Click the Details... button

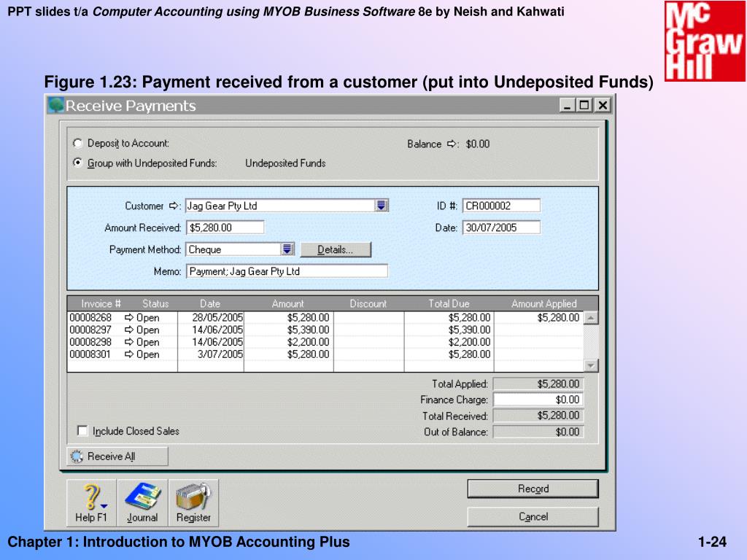point(336,249)
